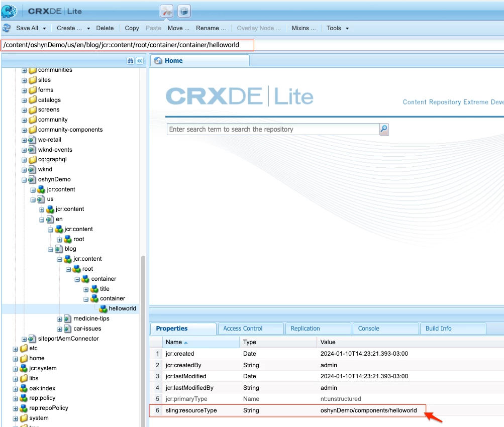Click the CRXDE Lite logo icon
Image resolution: width=504 pixels, height=427 pixels.
tap(9, 11)
